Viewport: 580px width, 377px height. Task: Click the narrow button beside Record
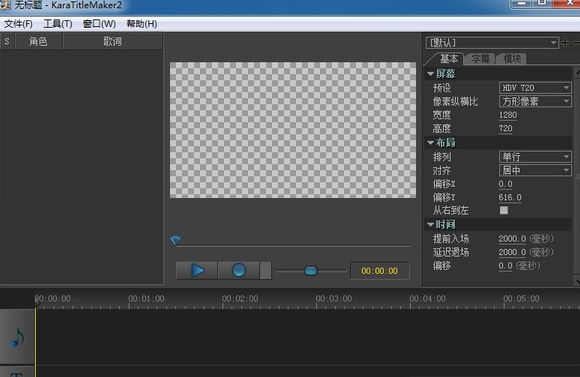265,270
